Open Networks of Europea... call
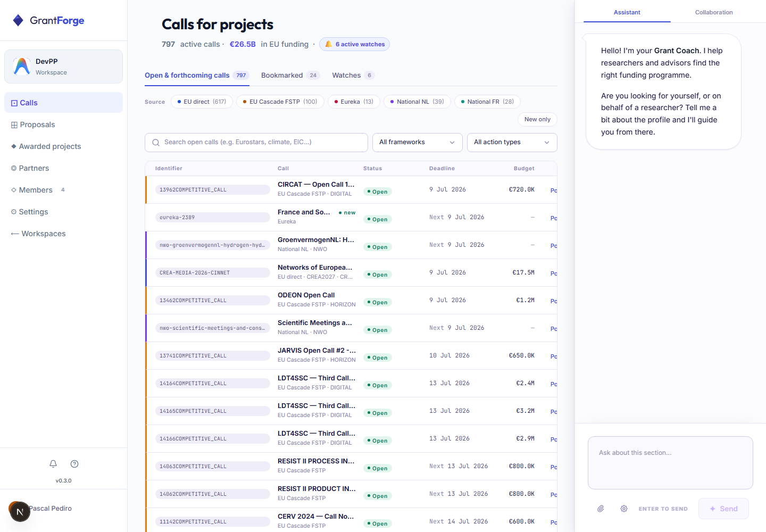The image size is (766, 532). (351, 273)
